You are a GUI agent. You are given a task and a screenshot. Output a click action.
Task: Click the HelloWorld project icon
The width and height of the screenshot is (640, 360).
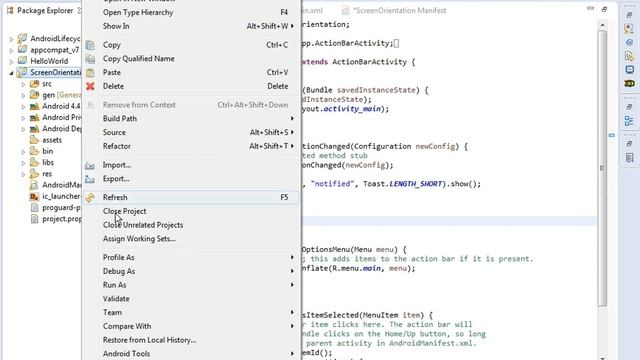[22, 61]
